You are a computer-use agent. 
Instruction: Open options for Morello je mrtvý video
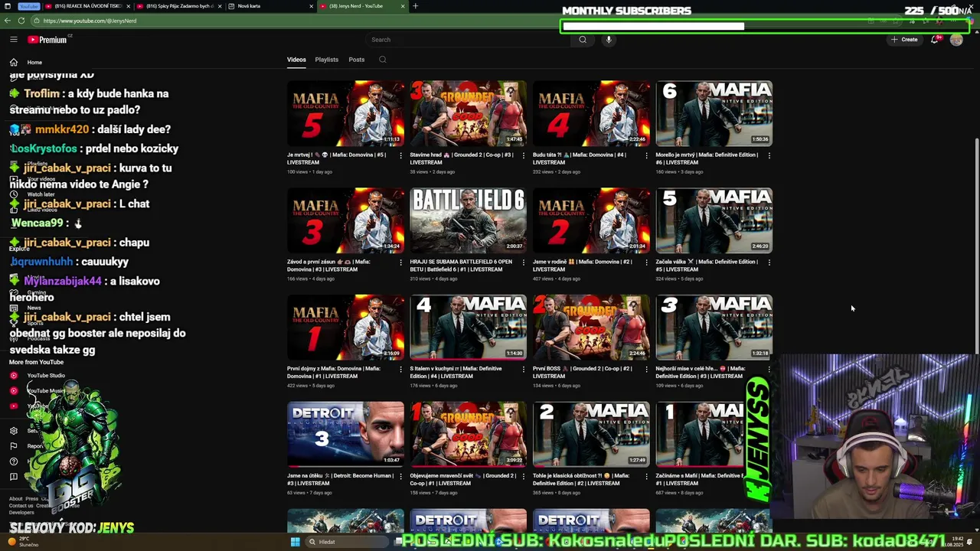point(769,155)
